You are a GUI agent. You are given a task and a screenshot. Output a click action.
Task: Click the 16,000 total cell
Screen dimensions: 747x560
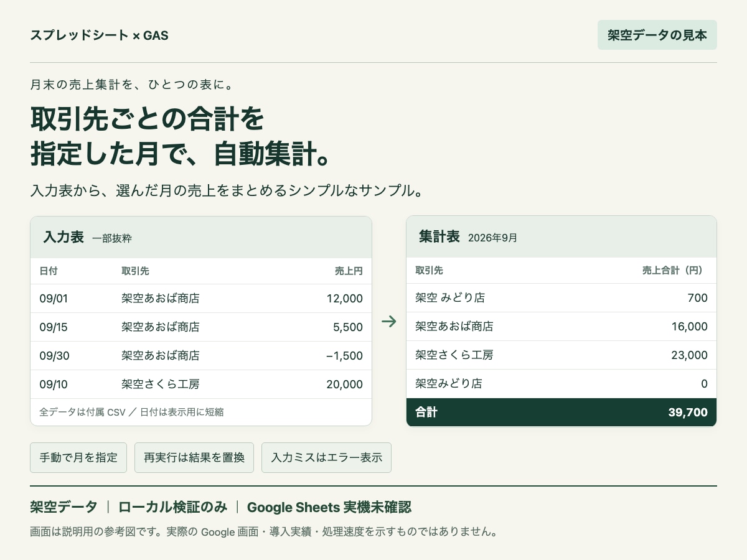(690, 327)
